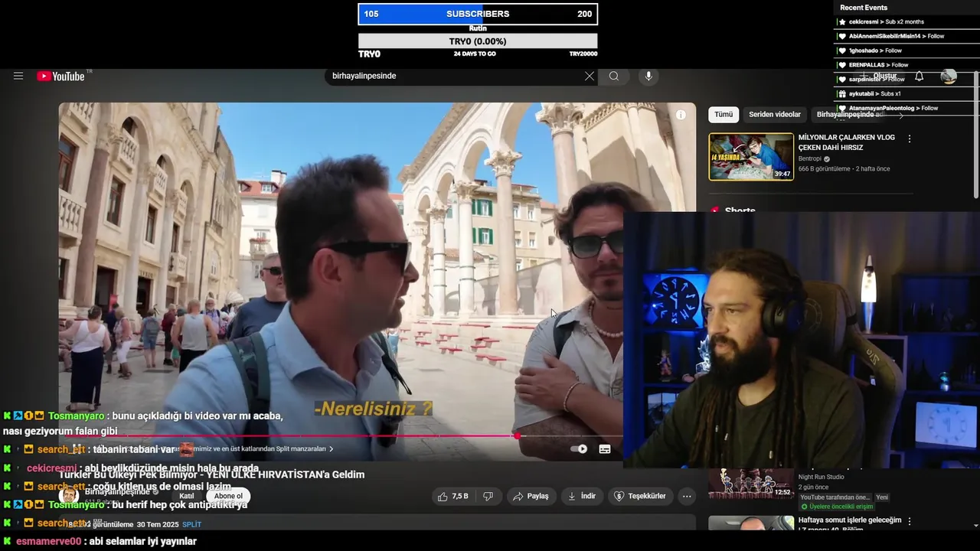Open options for Haftaya somut işlerle video

[x=910, y=521]
